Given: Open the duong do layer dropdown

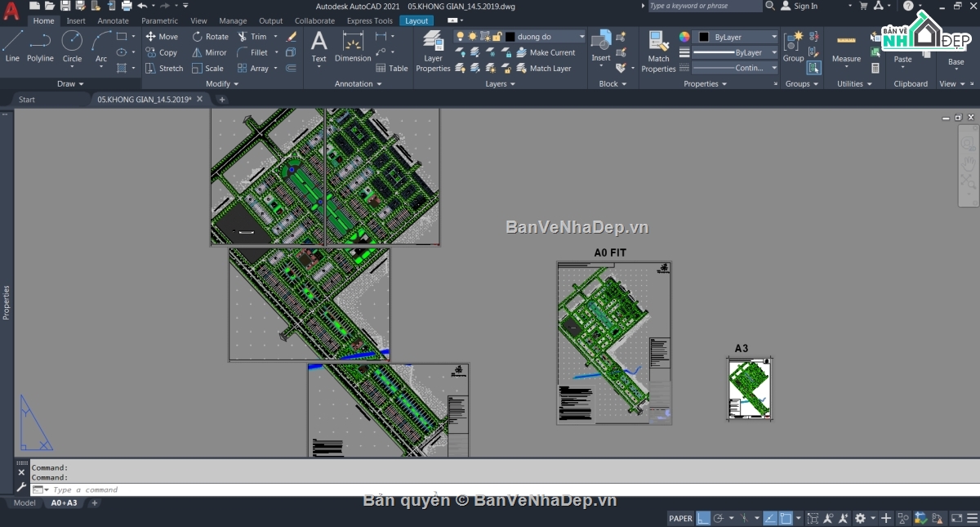Looking at the screenshot, I should pos(582,36).
